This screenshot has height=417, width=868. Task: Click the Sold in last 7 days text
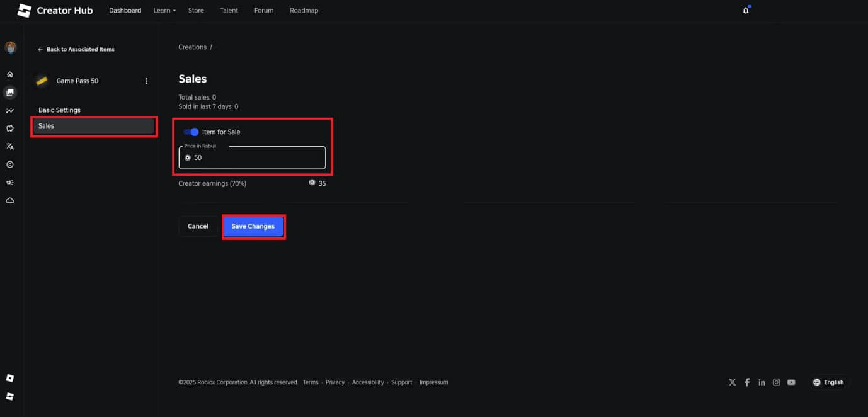click(x=208, y=106)
